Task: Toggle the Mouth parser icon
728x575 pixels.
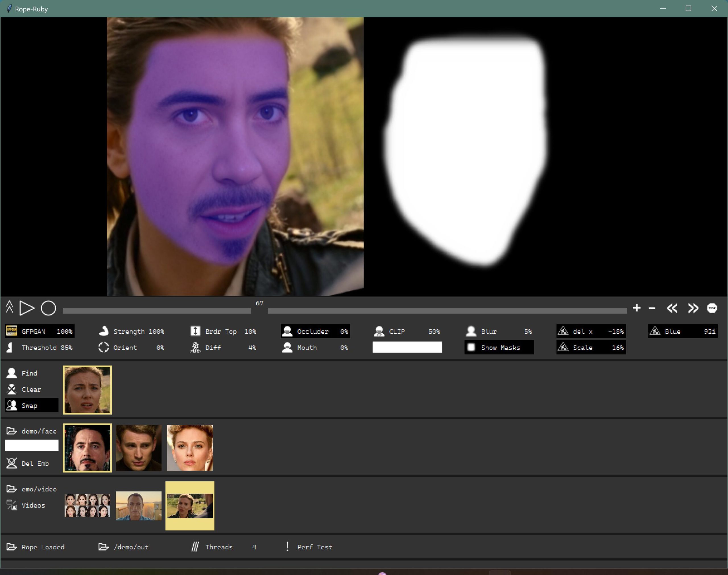Action: [x=287, y=347]
